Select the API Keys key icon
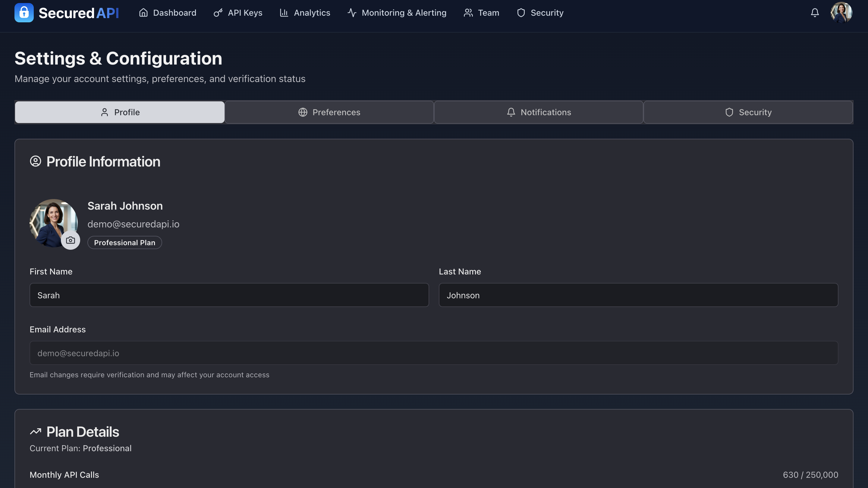This screenshot has height=488, width=868. click(x=218, y=12)
